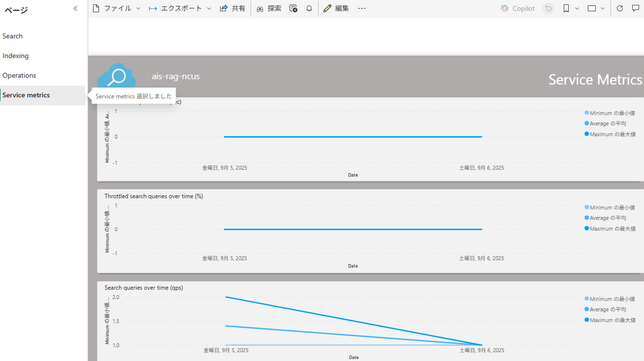The width and height of the screenshot is (644, 361).
Task: Click Search queries over time (qps) title
Action: pyautogui.click(x=144, y=288)
